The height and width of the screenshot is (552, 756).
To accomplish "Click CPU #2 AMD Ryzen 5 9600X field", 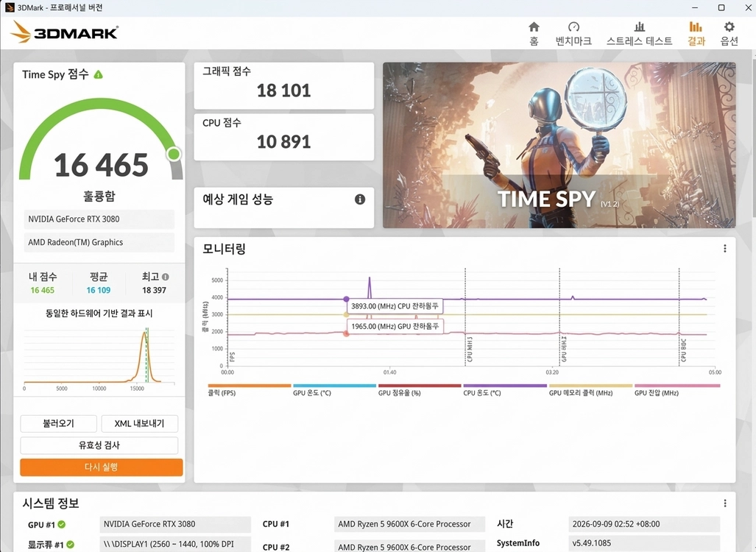I will 409,546.
